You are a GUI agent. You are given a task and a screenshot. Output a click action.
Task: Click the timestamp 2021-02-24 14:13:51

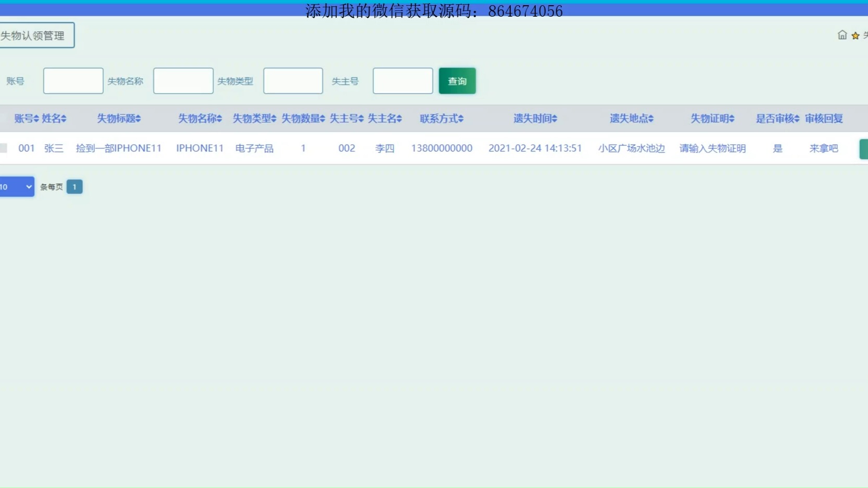pos(535,148)
